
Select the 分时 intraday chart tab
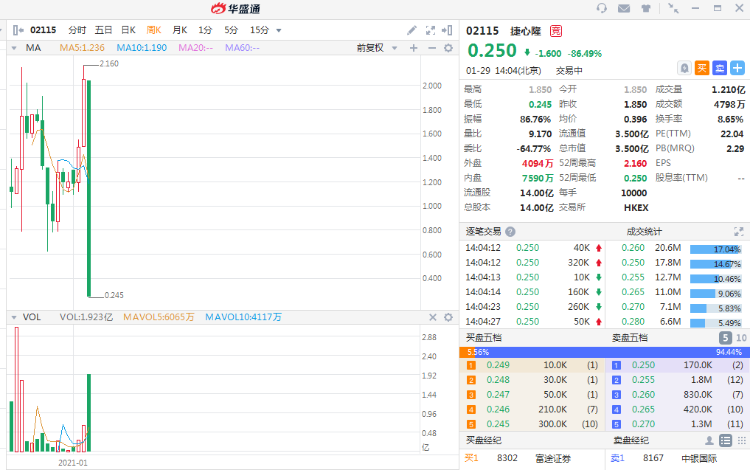coord(77,30)
